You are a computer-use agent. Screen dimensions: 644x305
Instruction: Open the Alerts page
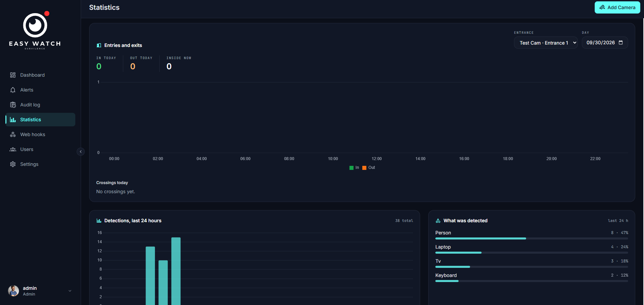click(x=40, y=90)
